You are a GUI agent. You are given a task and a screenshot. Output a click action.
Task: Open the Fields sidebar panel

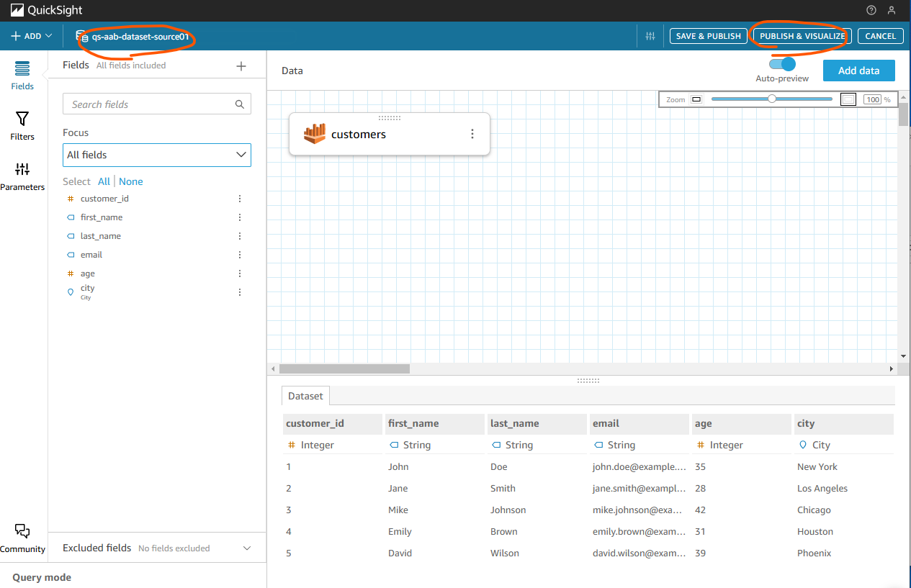point(22,76)
